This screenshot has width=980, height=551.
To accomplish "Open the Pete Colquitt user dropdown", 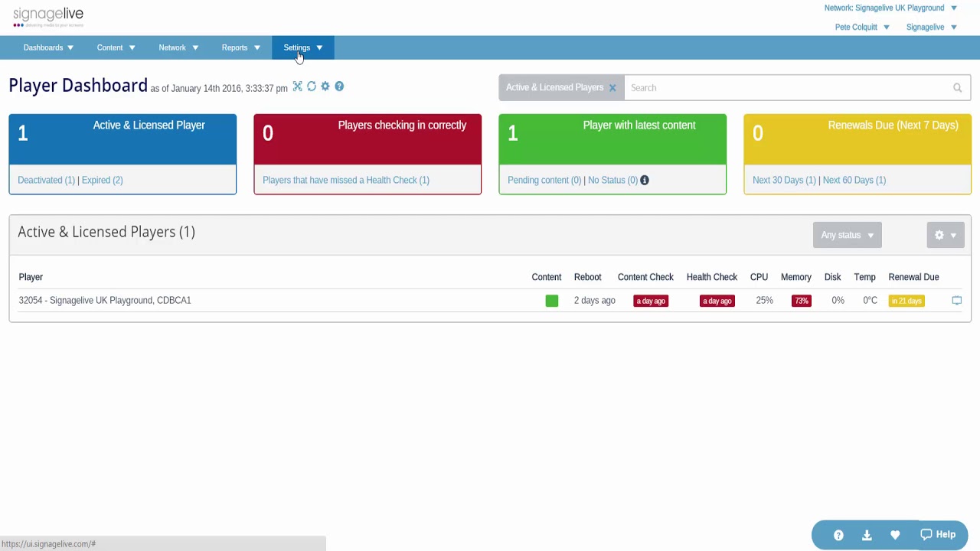I will click(862, 27).
